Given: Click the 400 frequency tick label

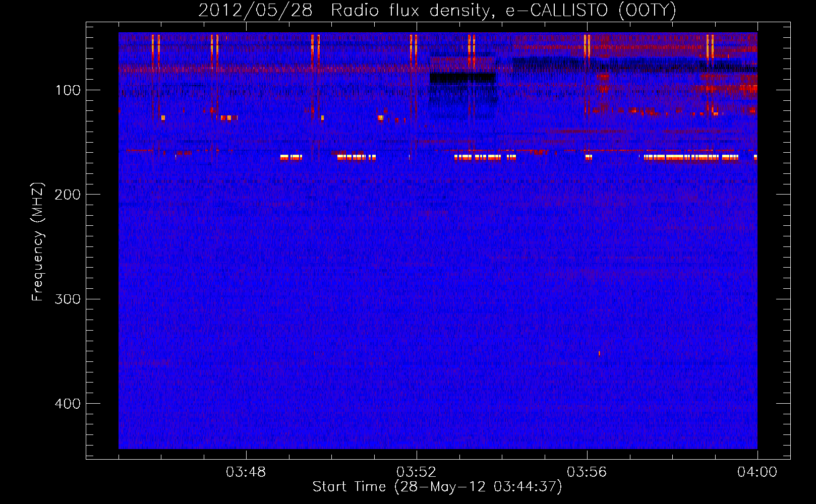Looking at the screenshot, I should pyautogui.click(x=68, y=404).
